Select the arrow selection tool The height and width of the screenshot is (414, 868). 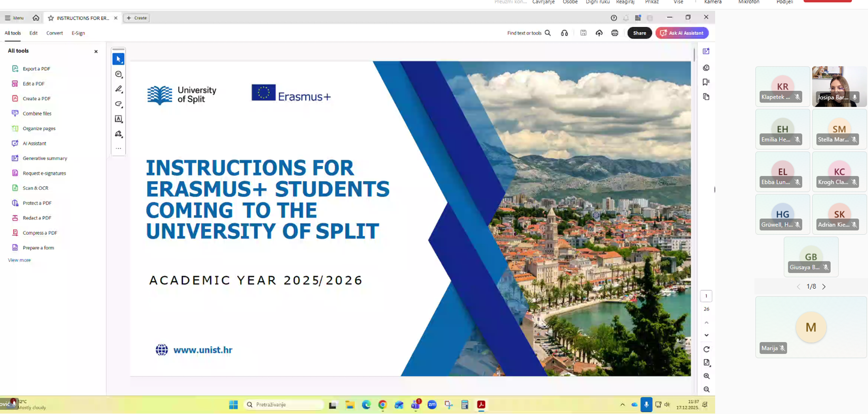118,59
